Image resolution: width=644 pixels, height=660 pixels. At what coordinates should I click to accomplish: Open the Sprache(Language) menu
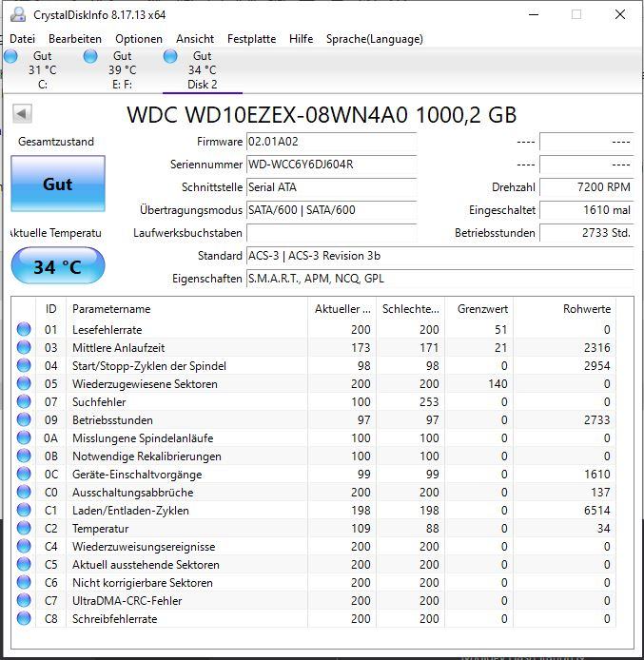(375, 39)
